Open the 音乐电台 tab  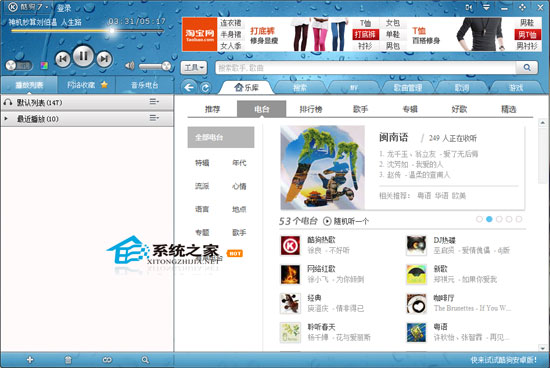tap(145, 85)
